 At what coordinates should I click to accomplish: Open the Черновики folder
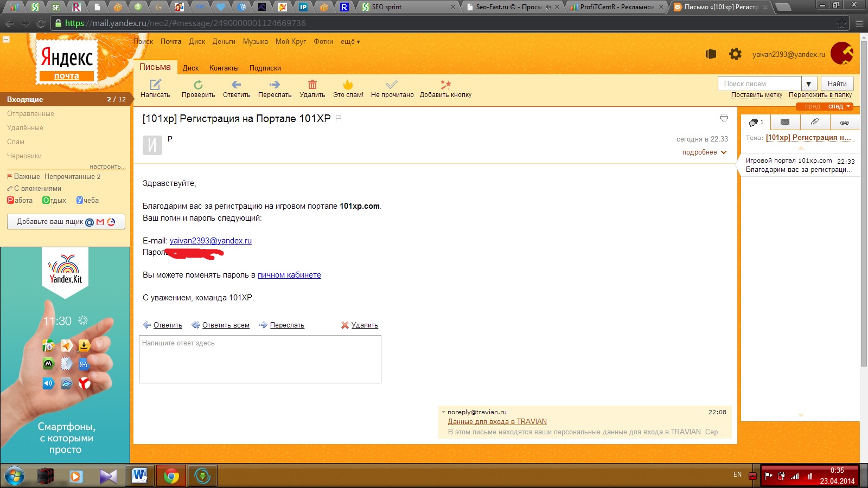click(x=24, y=156)
